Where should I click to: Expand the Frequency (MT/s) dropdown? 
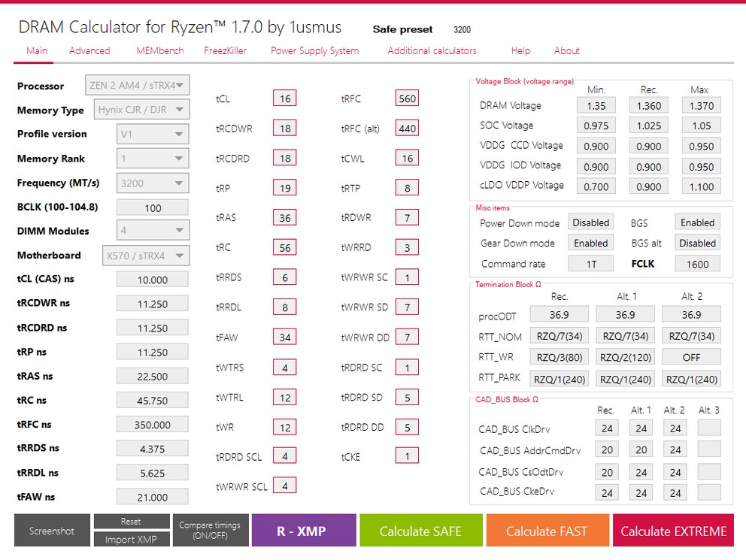click(x=152, y=183)
